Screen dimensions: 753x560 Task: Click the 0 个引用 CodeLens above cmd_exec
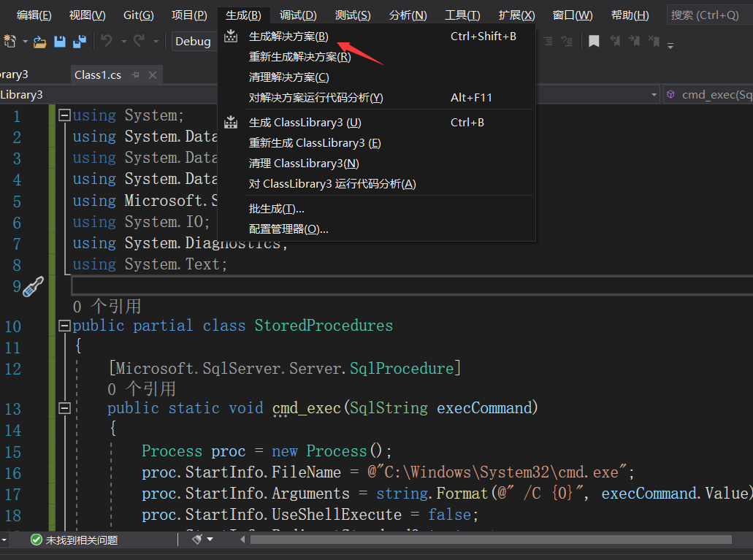142,389
